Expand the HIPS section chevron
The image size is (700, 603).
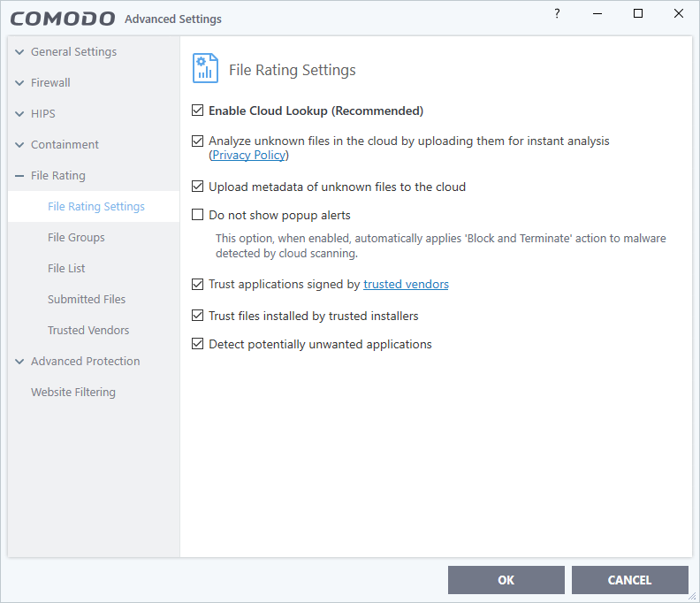pos(19,114)
